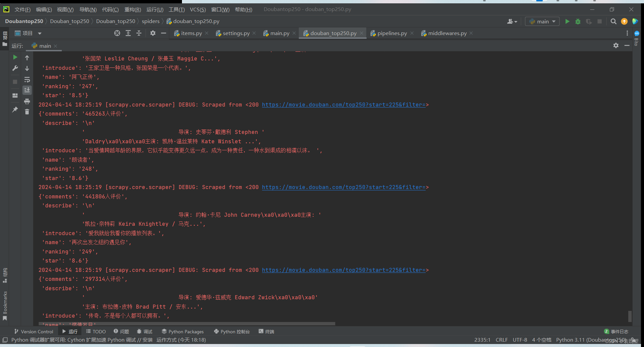Open run panel settings gear
The image size is (644, 347).
click(x=616, y=45)
